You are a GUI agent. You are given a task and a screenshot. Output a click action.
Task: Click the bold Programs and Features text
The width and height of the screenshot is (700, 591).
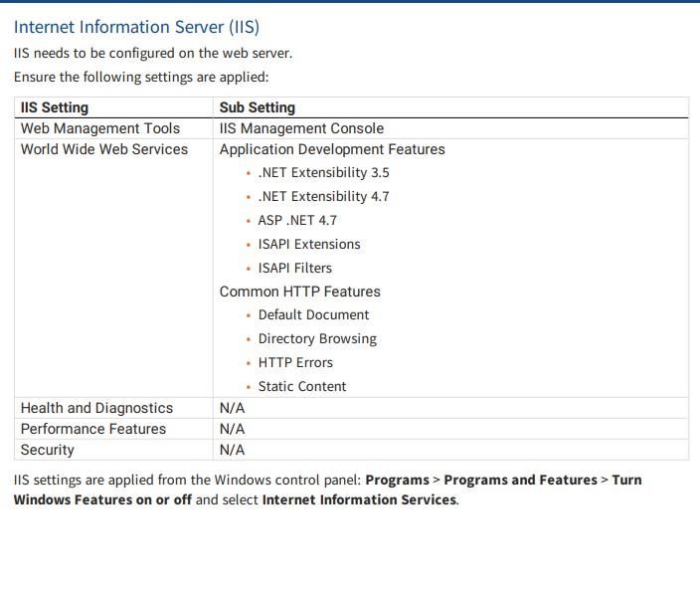520,480
